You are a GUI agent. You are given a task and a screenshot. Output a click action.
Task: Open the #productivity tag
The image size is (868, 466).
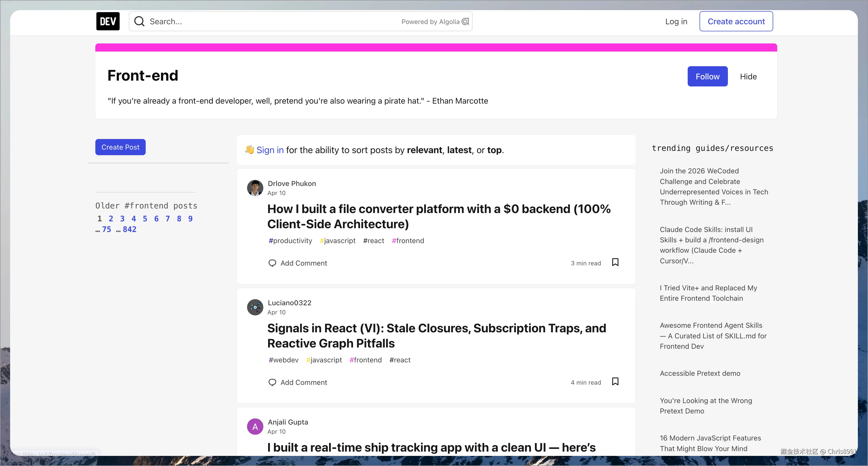coord(290,241)
